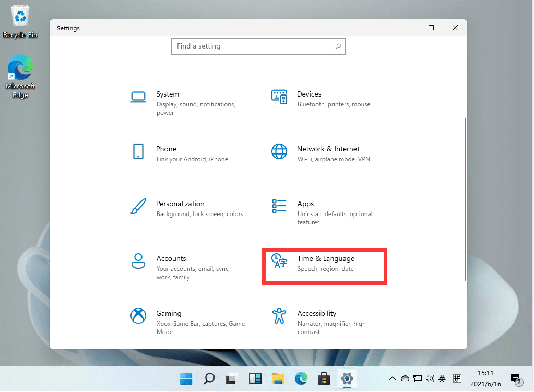Select the Gaming Xbox icon
Viewport: 534px width, 392px height.
138,316
